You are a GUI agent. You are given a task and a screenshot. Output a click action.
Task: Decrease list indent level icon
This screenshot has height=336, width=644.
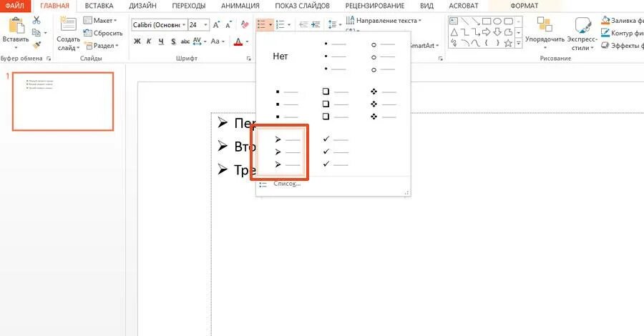(x=303, y=25)
